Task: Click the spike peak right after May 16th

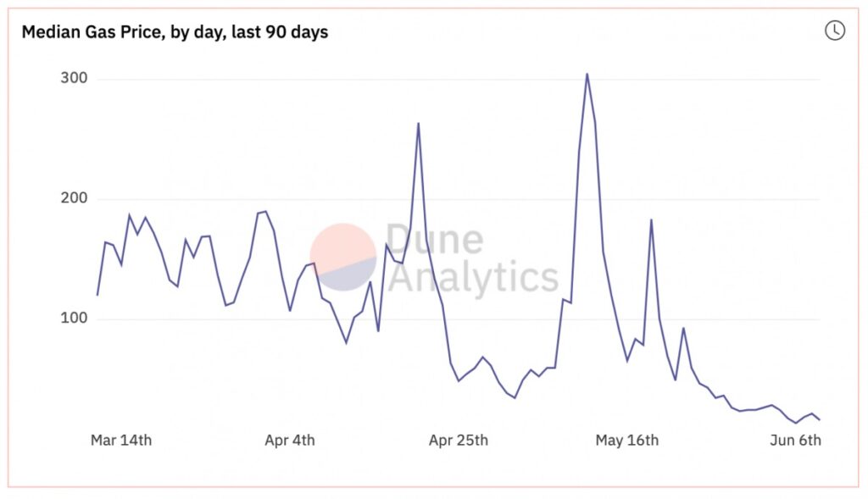Action: (651, 220)
